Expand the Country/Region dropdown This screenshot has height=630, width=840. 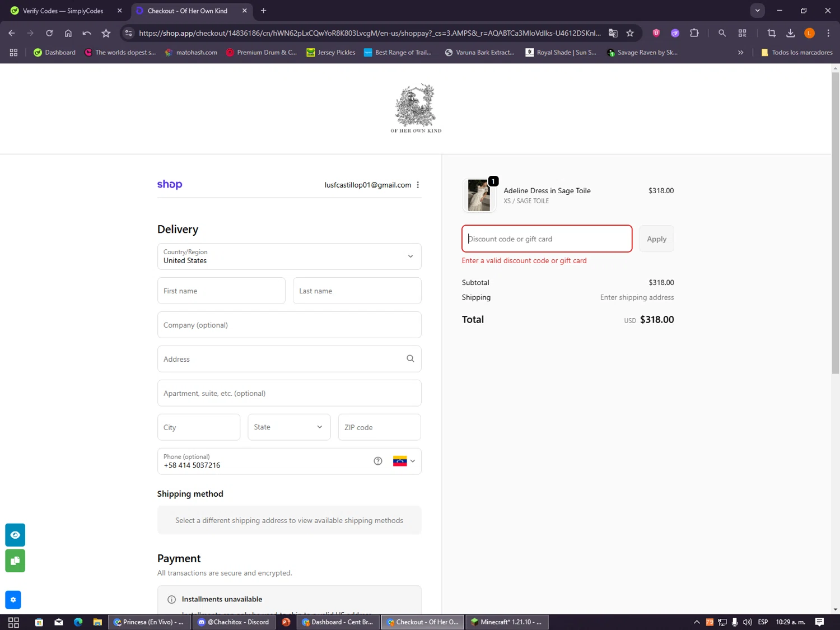289,256
